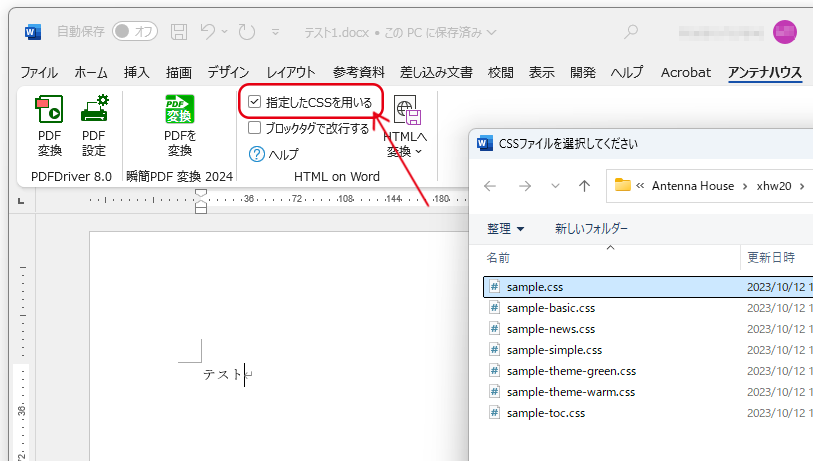This screenshot has width=813, height=461.
Task: Expand the chevron after xhw20
Action: [802, 186]
